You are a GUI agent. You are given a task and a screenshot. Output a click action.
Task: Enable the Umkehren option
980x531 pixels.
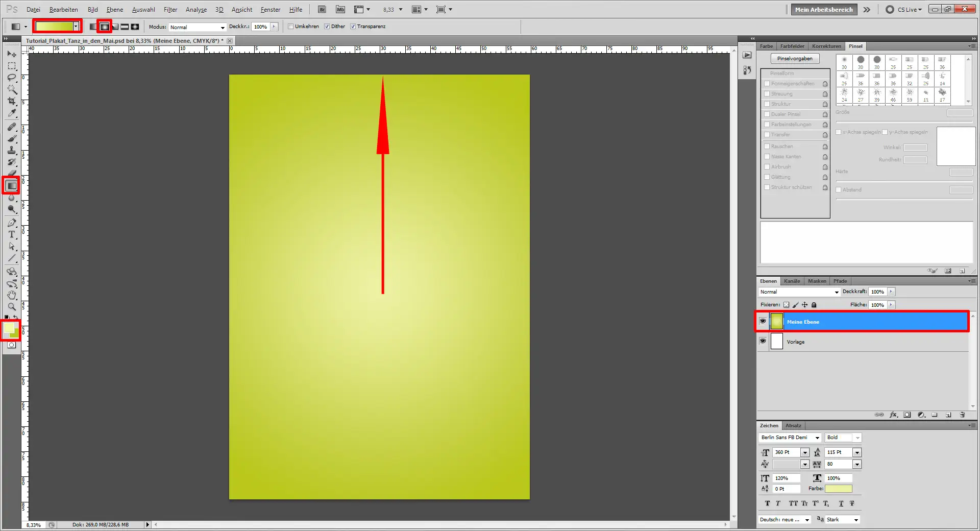(x=290, y=26)
